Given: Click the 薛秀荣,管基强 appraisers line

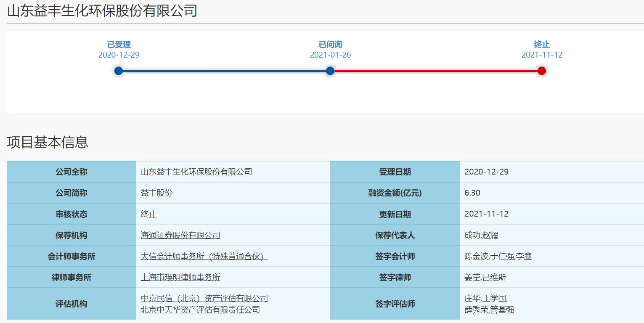Looking at the screenshot, I should coord(489,310).
